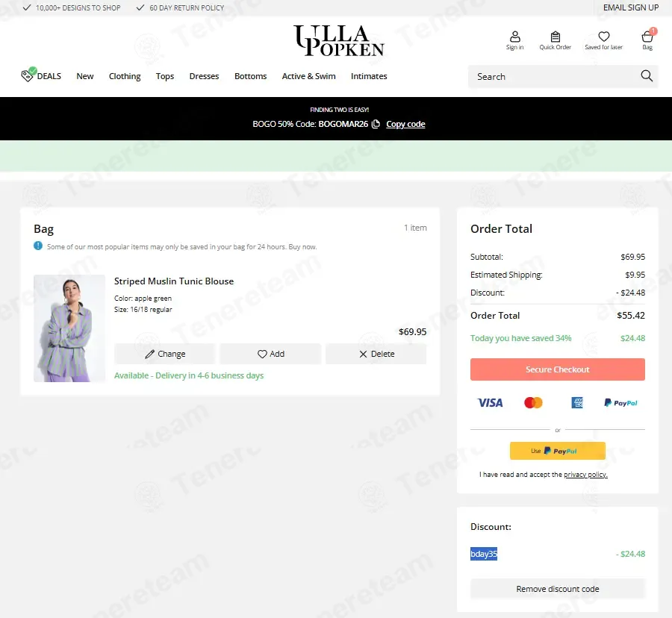
Task: Click the Visa payment logo
Action: 491,402
